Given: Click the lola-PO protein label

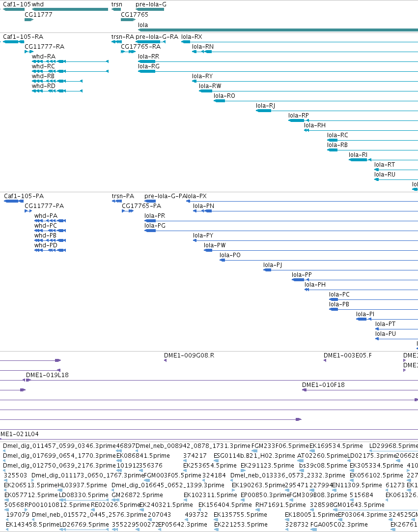Looking at the screenshot, I should pyautogui.click(x=230, y=255).
